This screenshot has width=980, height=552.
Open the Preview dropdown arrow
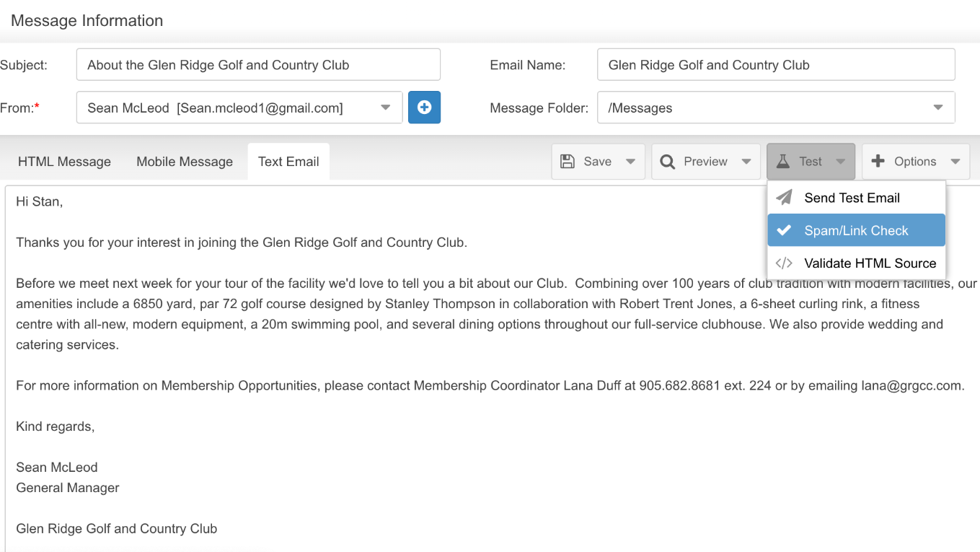pos(746,162)
